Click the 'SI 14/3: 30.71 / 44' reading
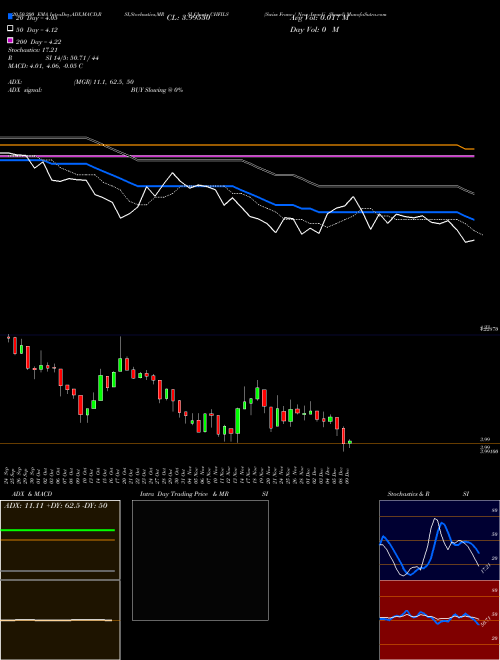Viewport: 500px width, 660px height. pos(72,58)
